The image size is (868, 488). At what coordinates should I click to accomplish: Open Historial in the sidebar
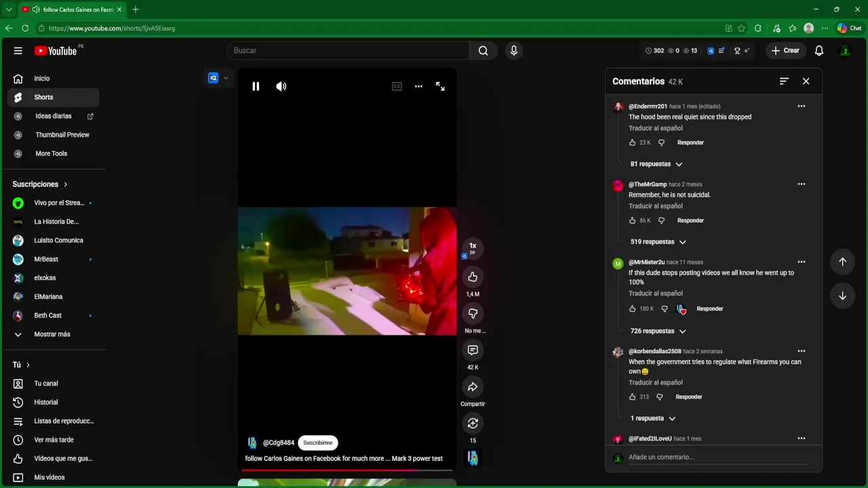54,403
